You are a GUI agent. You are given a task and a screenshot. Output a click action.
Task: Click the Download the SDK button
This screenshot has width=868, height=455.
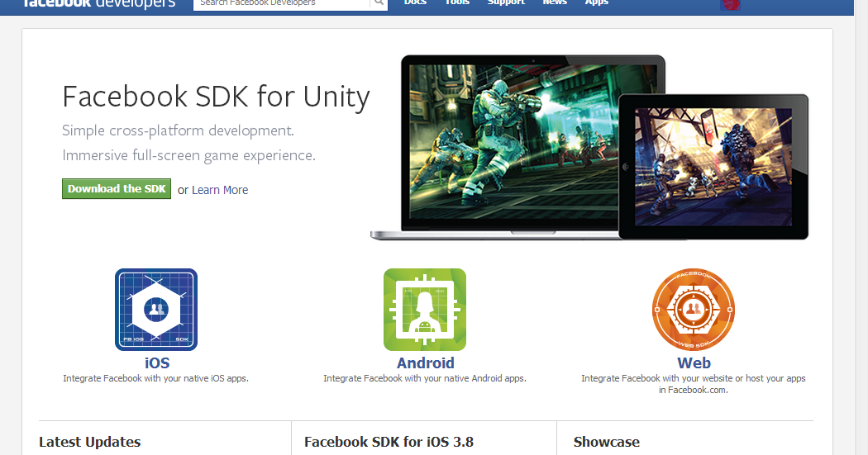point(117,188)
